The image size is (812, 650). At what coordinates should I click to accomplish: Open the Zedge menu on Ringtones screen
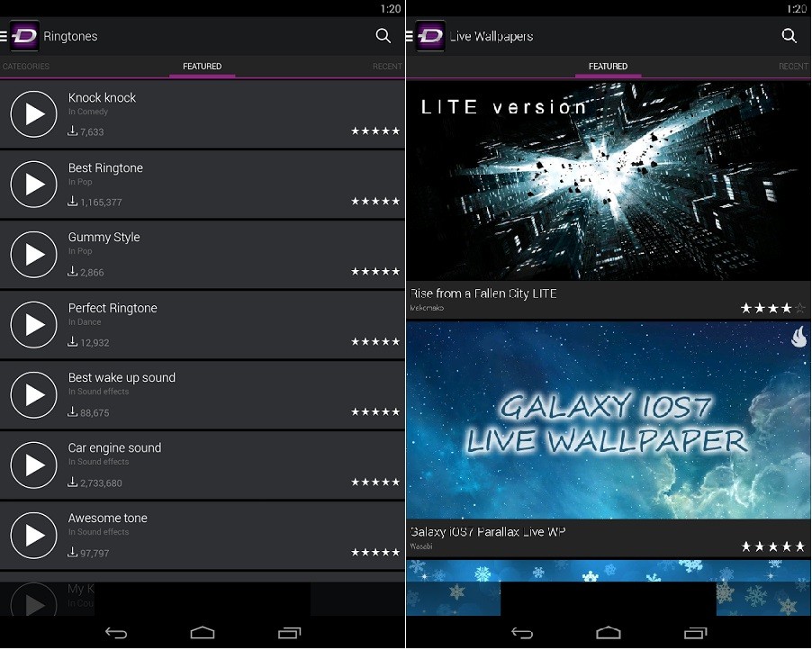click(x=20, y=36)
